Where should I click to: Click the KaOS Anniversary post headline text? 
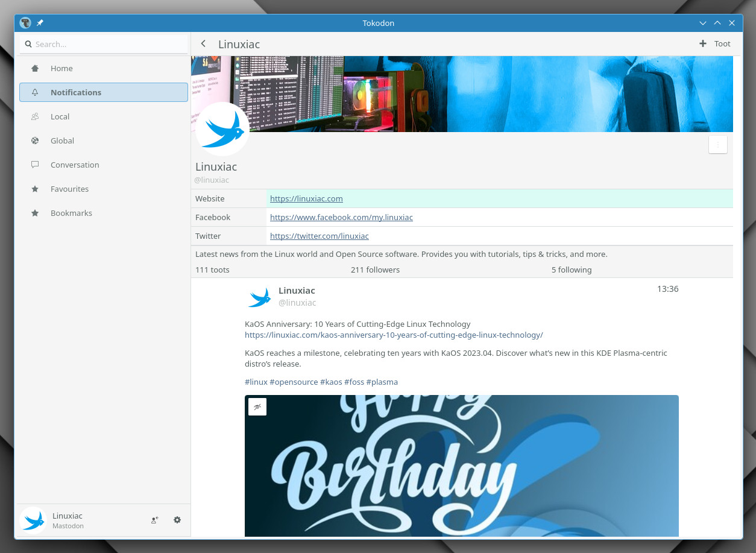point(358,324)
